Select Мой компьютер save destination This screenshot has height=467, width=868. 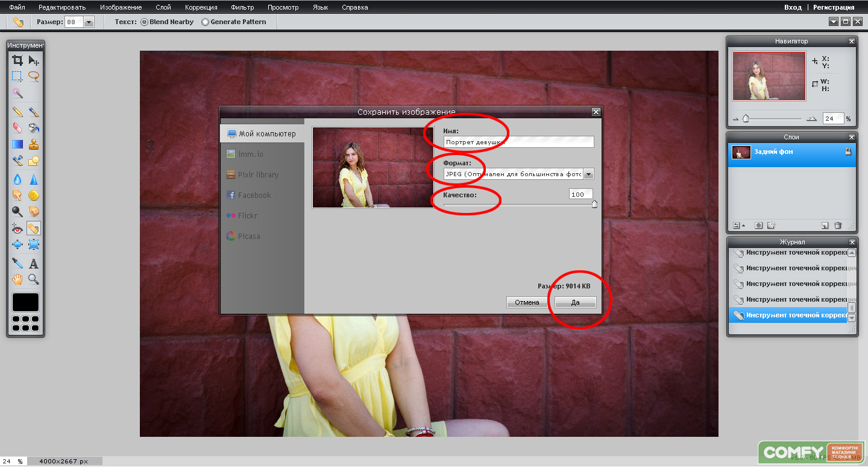262,133
